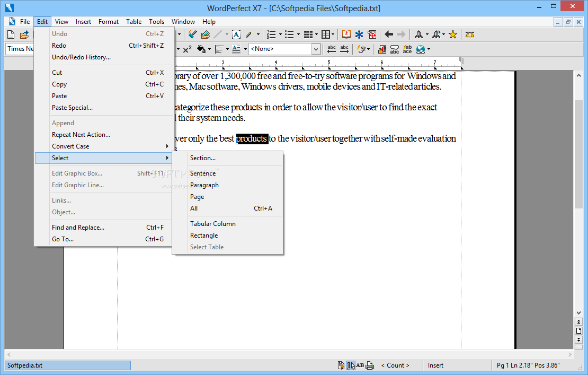The width and height of the screenshot is (588, 375).
Task: Choose Paragraph in Select submenu
Action: coord(228,185)
